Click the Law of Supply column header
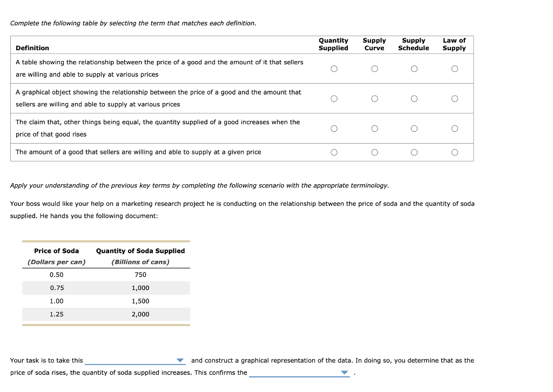553x392 pixels. [x=454, y=44]
